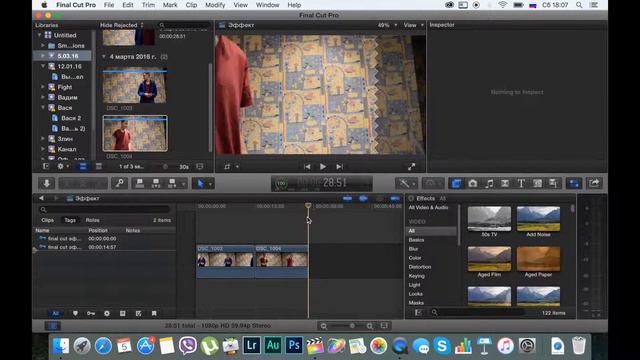Filter timeline index by markers
The width and height of the screenshot is (640, 360).
75,313
